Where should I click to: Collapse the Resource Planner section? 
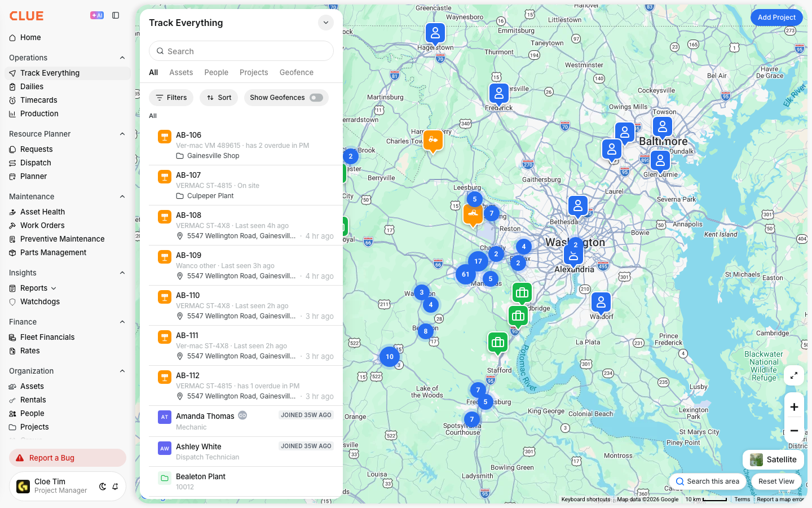pyautogui.click(x=122, y=134)
